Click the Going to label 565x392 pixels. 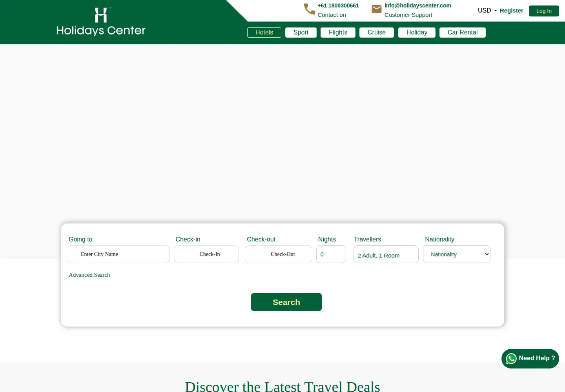pos(80,239)
